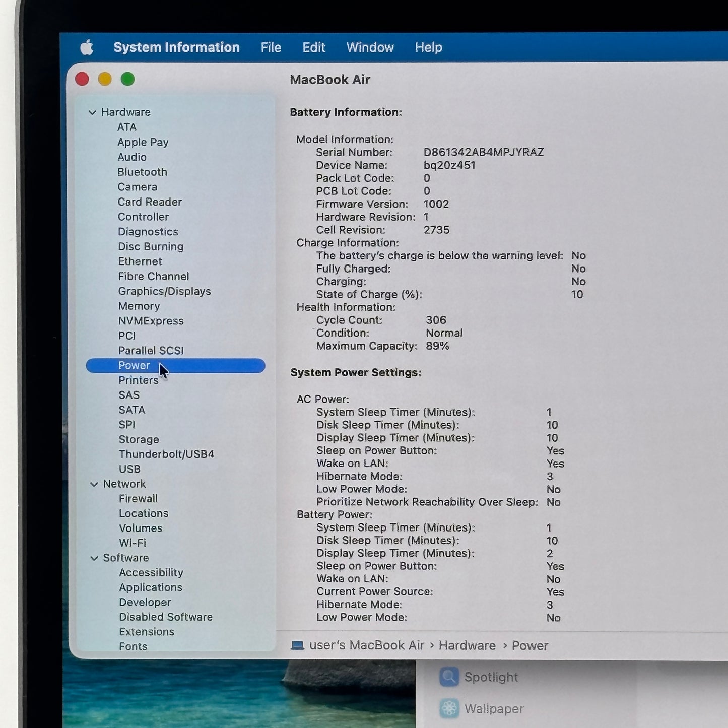Select Storage in the sidebar
This screenshot has height=728, width=728.
tap(139, 439)
